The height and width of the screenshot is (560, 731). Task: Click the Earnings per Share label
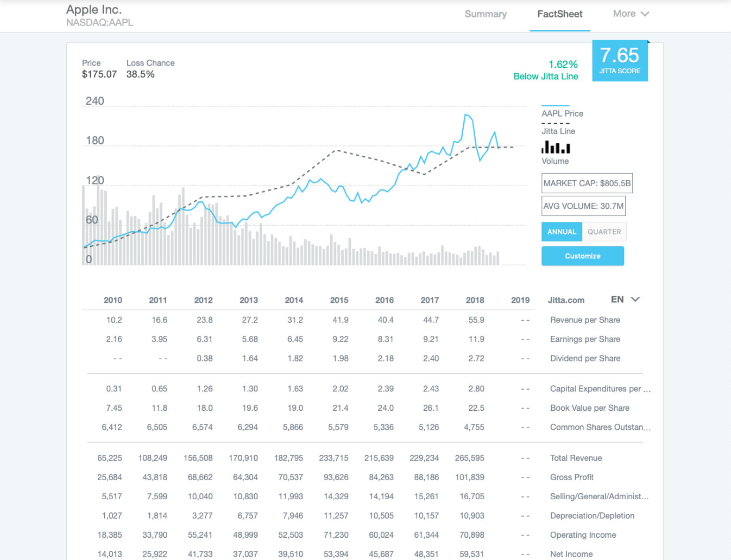(585, 339)
